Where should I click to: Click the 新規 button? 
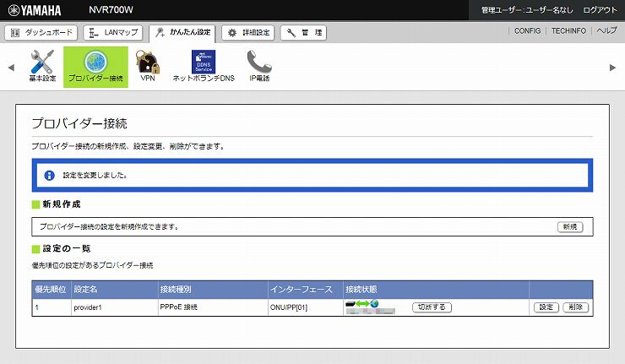click(570, 227)
